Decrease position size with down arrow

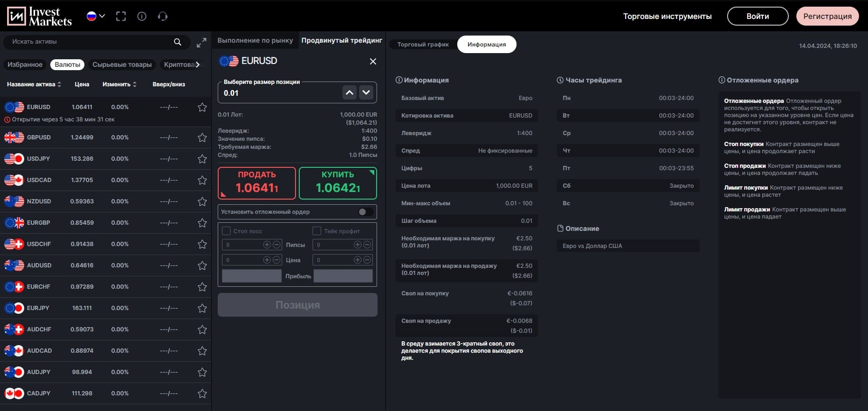click(366, 92)
